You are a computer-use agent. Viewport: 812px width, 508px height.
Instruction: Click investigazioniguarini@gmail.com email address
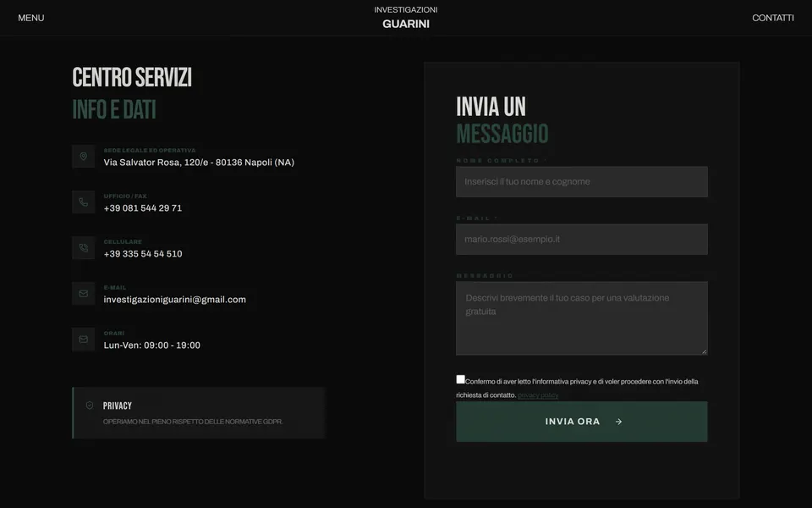coord(174,299)
